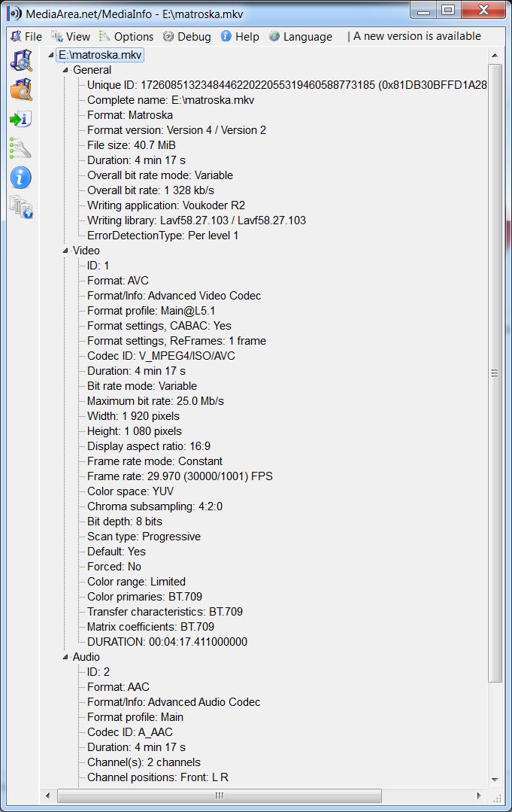
Task: Select 'ErrorDetectionType: Per level 1' row
Action: click(162, 235)
